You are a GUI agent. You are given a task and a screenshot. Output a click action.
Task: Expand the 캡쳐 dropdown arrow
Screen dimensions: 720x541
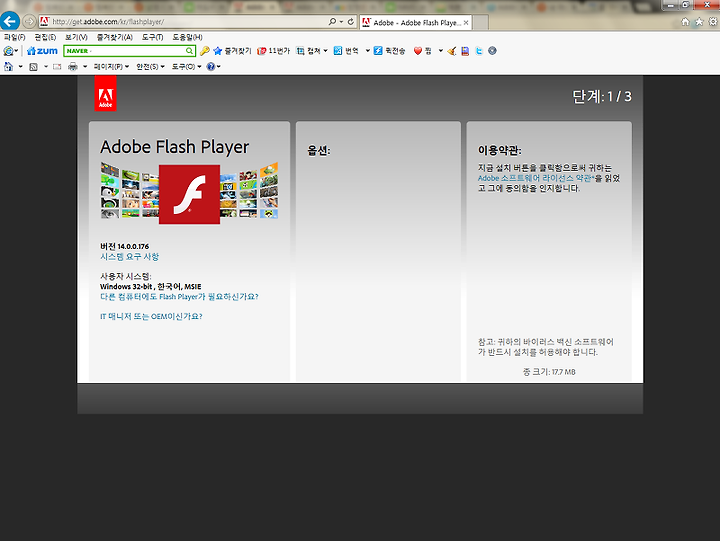[326, 51]
